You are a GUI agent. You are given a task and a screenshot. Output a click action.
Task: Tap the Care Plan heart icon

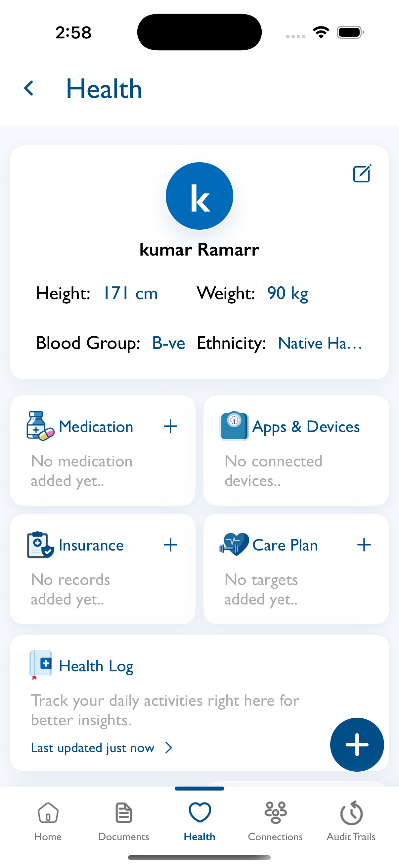click(234, 544)
